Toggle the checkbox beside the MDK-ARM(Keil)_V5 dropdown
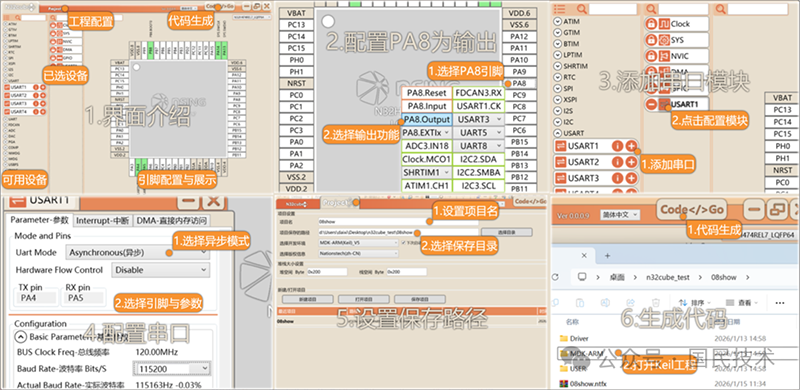This screenshot has height=390, width=800. 404,243
